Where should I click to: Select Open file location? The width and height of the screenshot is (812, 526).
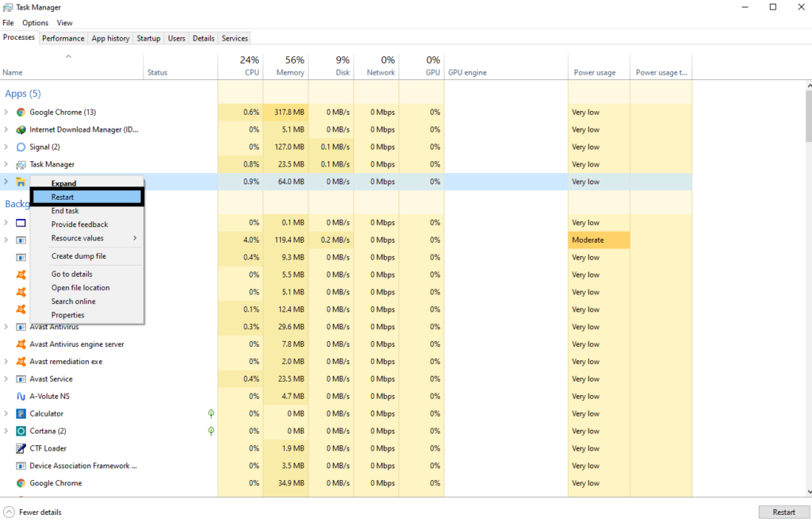point(87,288)
